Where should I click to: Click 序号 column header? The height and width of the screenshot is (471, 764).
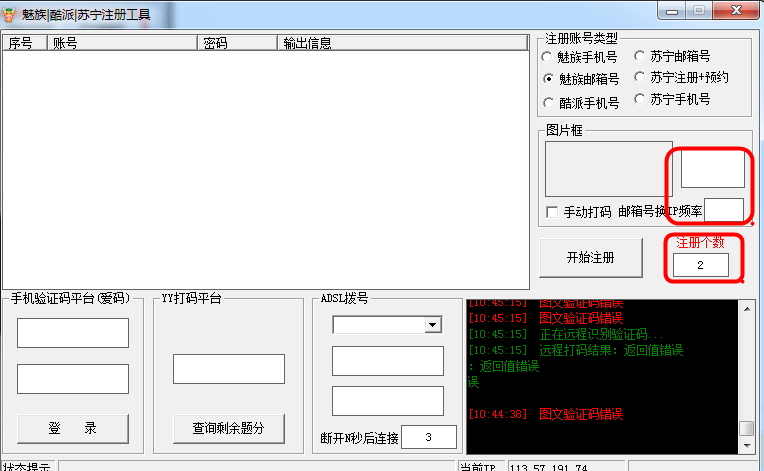[25, 43]
